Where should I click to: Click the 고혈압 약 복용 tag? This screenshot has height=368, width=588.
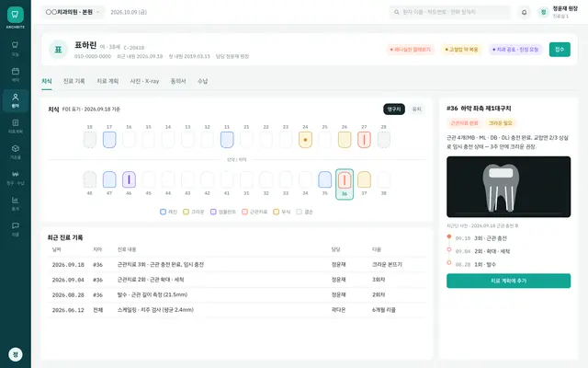(x=461, y=50)
